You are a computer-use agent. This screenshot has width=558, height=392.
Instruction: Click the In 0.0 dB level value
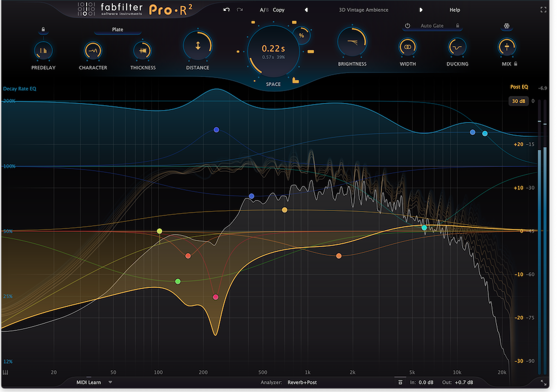pos(426,382)
